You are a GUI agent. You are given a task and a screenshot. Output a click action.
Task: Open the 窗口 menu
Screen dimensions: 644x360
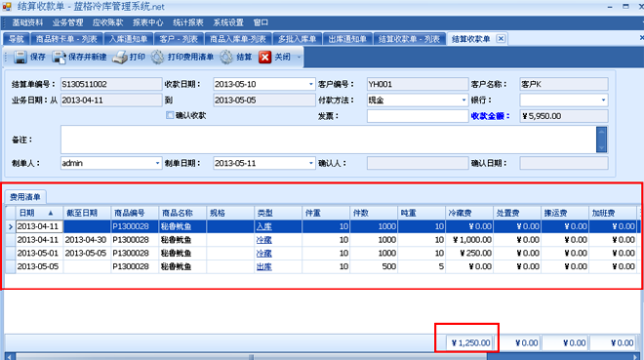261,22
